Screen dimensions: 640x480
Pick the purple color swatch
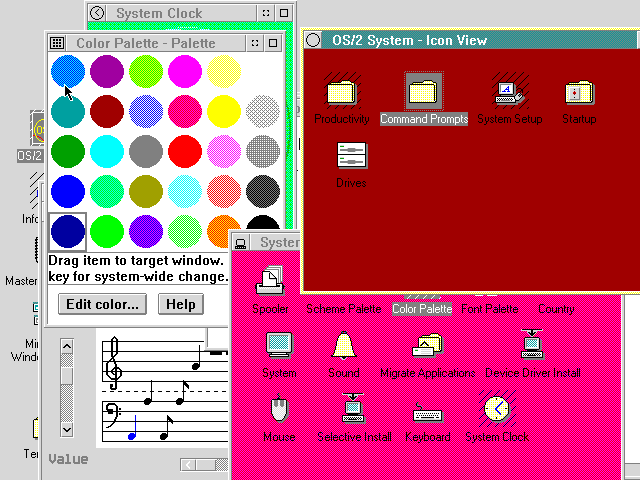coord(107,71)
